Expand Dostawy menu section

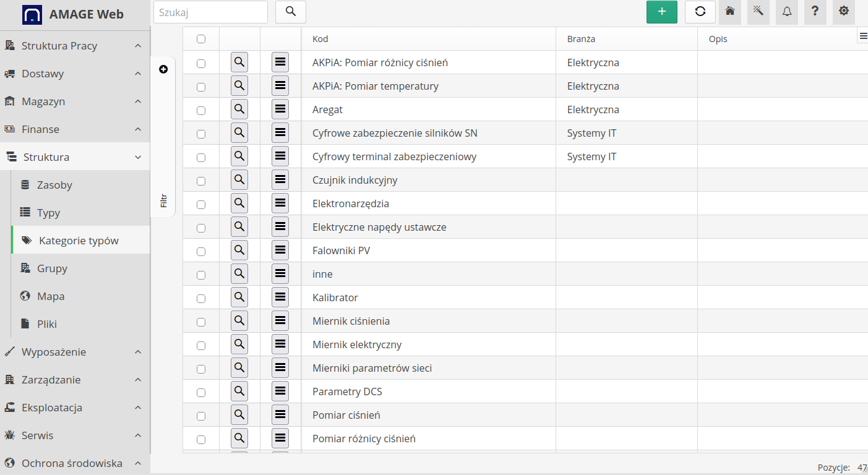[75, 74]
